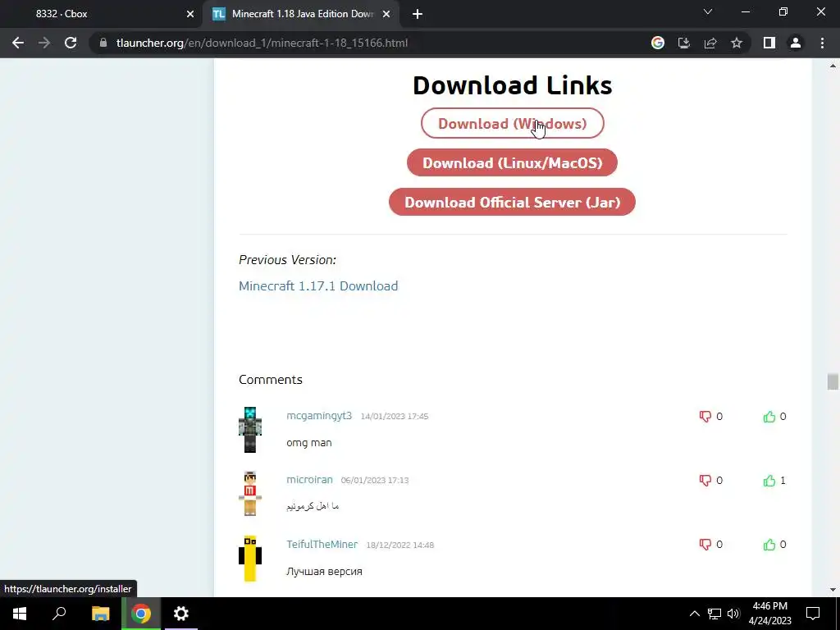Dislike TeifulTheMiner's comment
Screen dimensions: 840x630
pos(705,545)
